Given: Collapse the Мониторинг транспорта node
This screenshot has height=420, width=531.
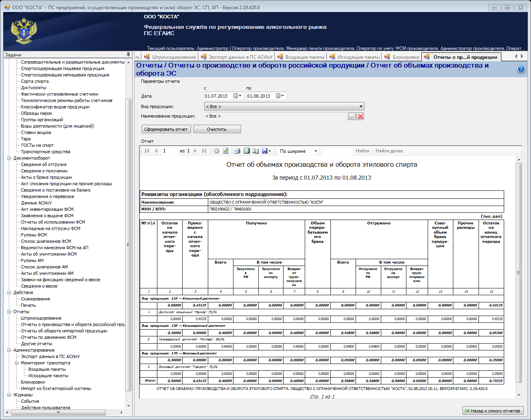Looking at the screenshot, I should [17, 363].
